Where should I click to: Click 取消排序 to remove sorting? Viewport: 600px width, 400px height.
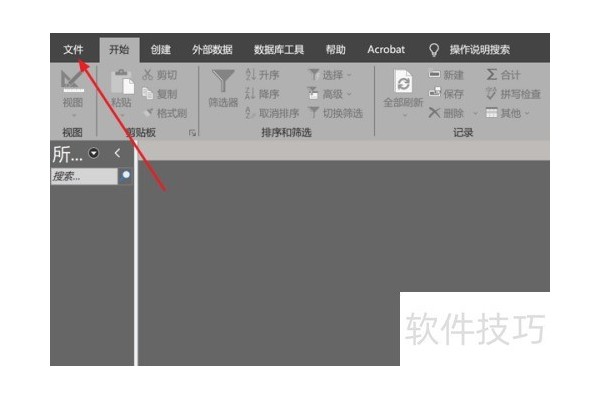[x=272, y=113]
